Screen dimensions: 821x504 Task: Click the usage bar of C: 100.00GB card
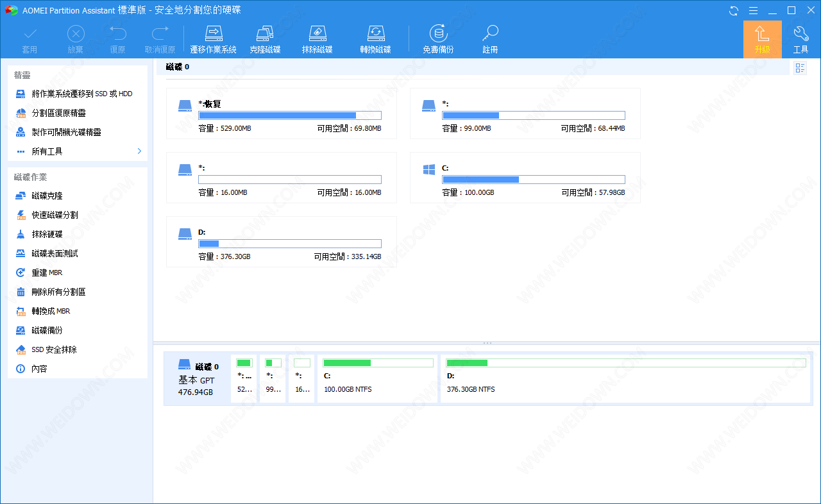tap(534, 180)
